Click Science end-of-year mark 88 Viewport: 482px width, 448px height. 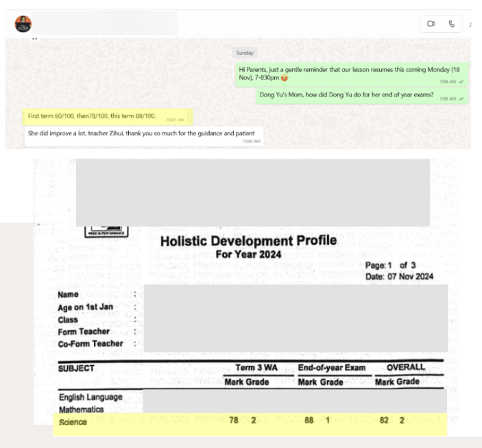click(x=309, y=421)
